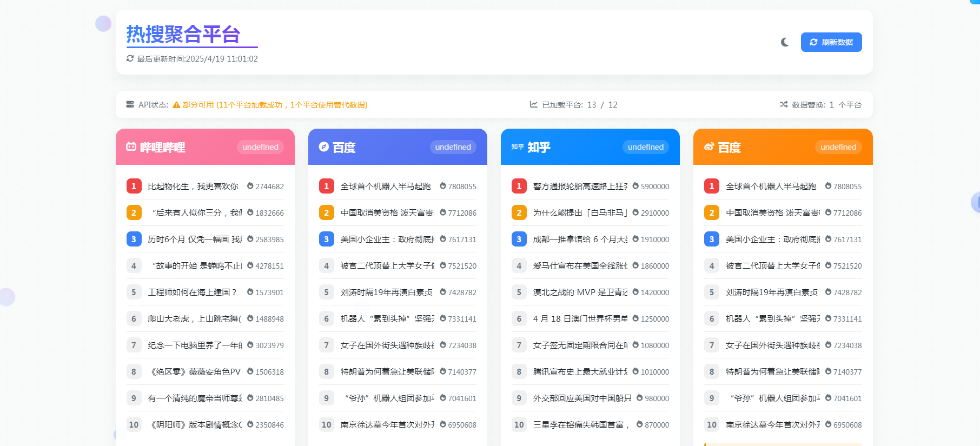Click flame icon beside 870000
The width and height of the screenshot is (980, 446).
pyautogui.click(x=640, y=424)
